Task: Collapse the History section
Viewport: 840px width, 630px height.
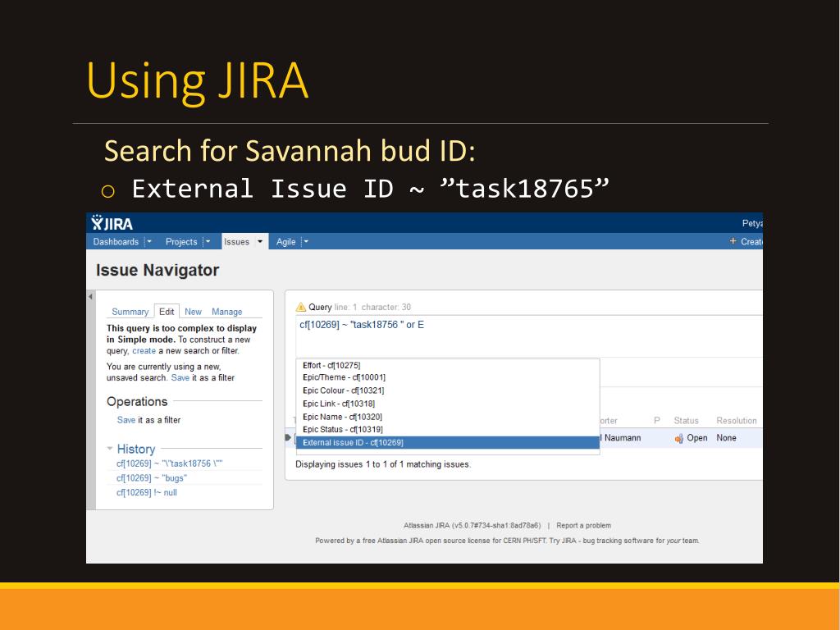Action: pos(110,449)
